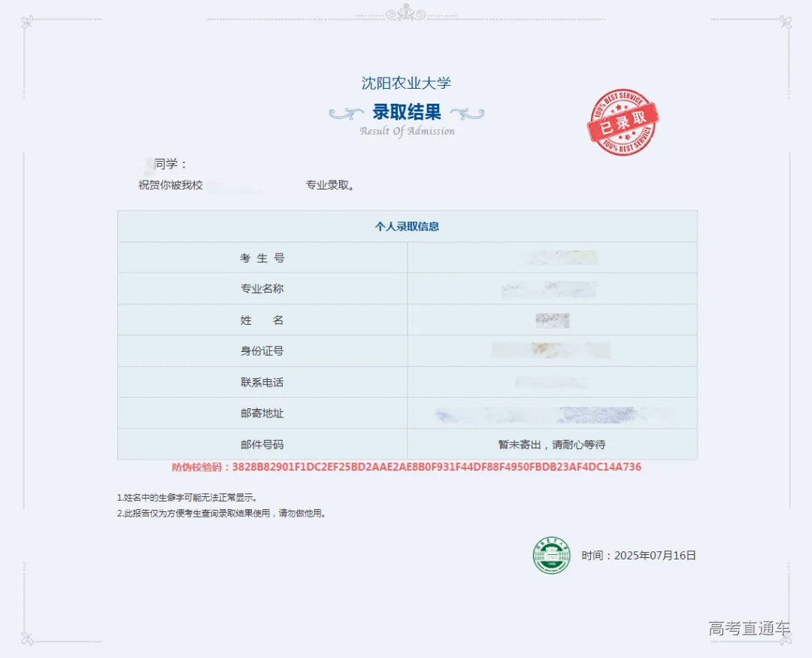The image size is (812, 658).
Task: Select note 1 about rare characters in names
Action: point(186,497)
